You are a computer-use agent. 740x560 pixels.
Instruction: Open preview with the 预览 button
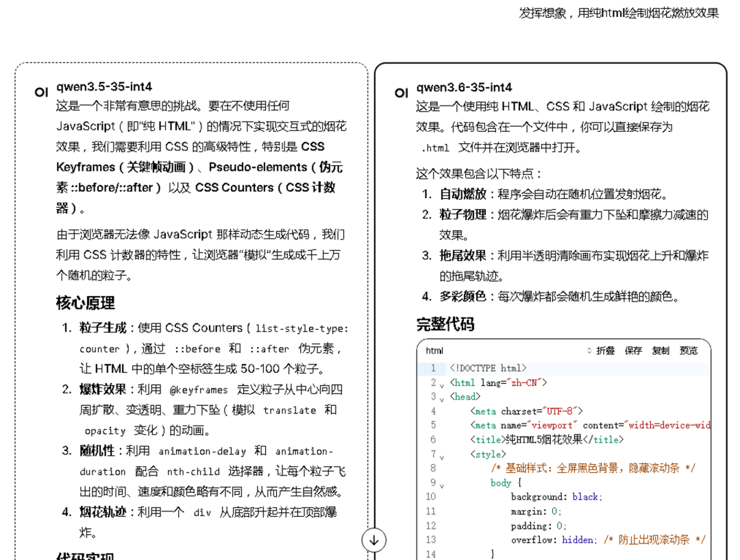pyautogui.click(x=689, y=350)
